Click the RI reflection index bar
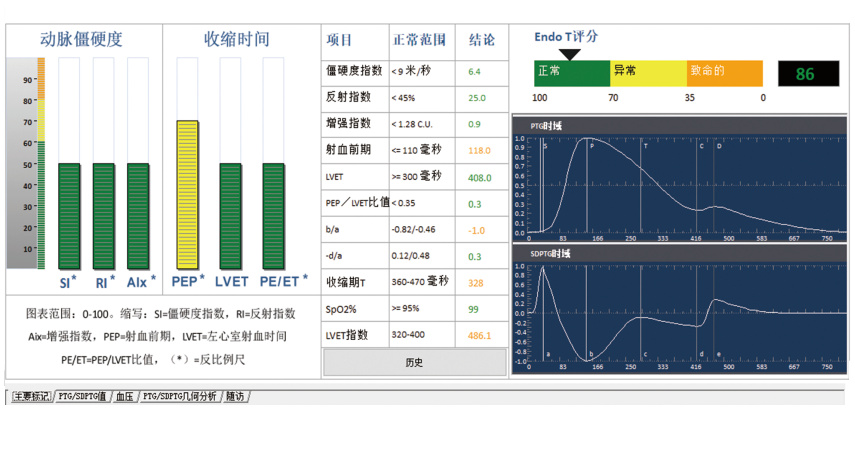Screen dimensions: 855x451 point(103,215)
